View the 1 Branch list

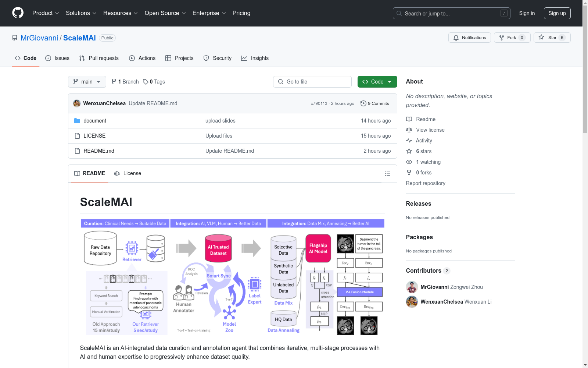(x=125, y=82)
